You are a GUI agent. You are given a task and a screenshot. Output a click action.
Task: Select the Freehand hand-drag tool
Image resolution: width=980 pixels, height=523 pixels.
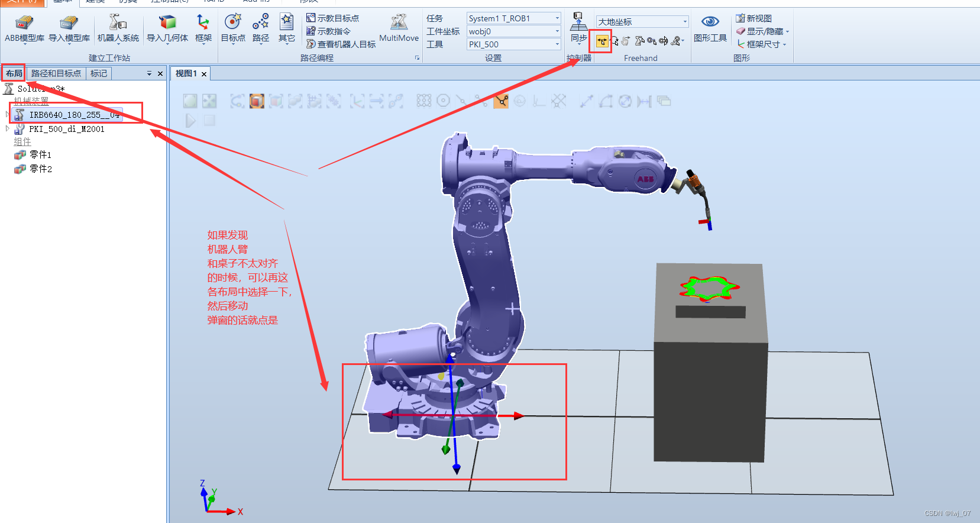(626, 41)
